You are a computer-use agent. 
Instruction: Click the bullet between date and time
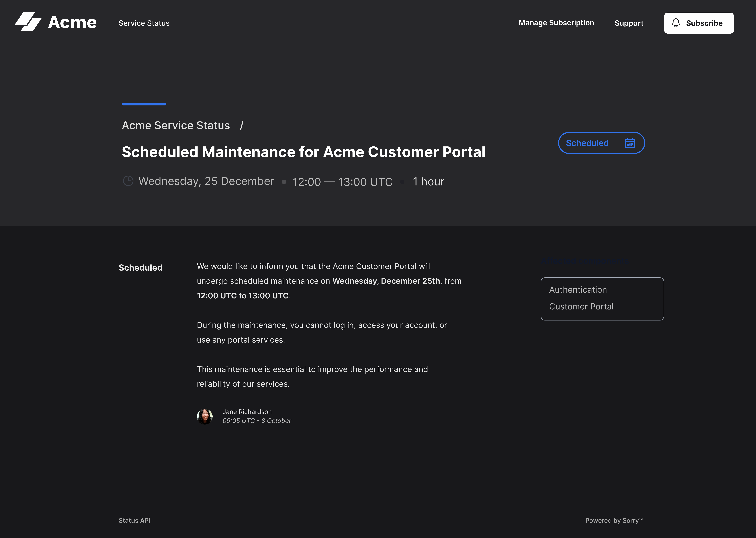284,182
